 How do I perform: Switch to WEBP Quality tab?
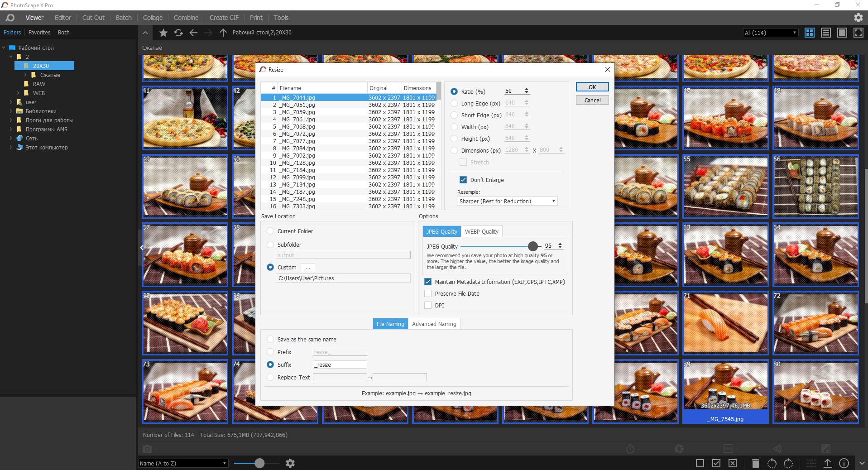[481, 231]
